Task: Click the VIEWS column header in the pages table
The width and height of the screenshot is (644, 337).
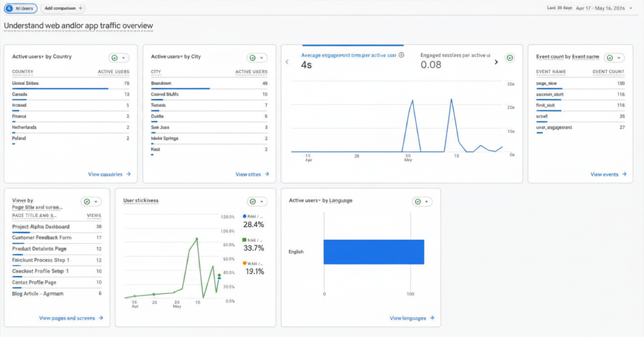Action: click(x=94, y=216)
